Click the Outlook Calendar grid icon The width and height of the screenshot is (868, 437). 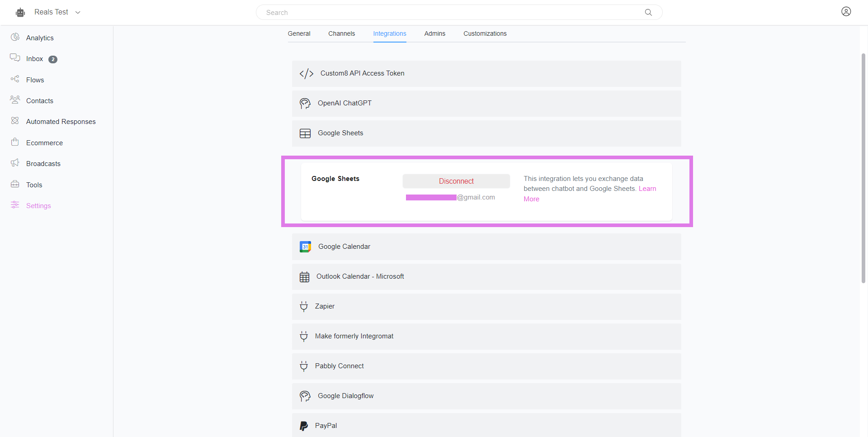(305, 277)
